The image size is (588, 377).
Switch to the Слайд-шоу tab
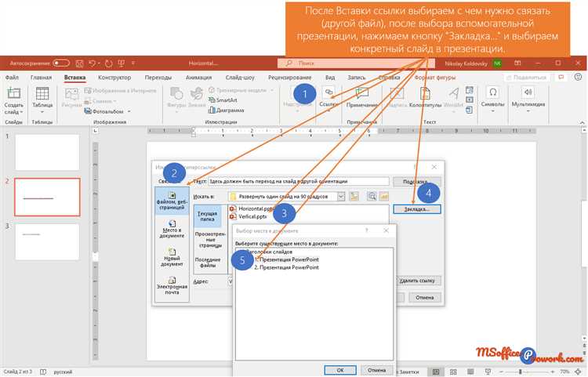coord(240,78)
